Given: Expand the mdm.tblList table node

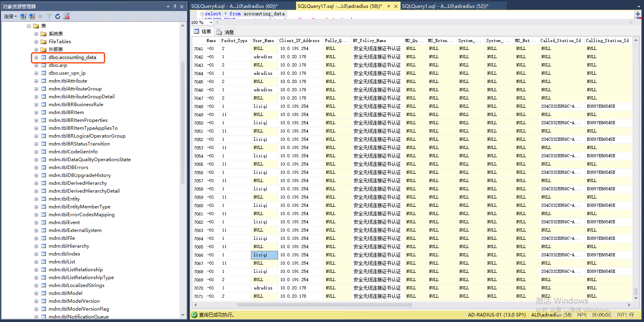Looking at the screenshot, I should point(36,262).
